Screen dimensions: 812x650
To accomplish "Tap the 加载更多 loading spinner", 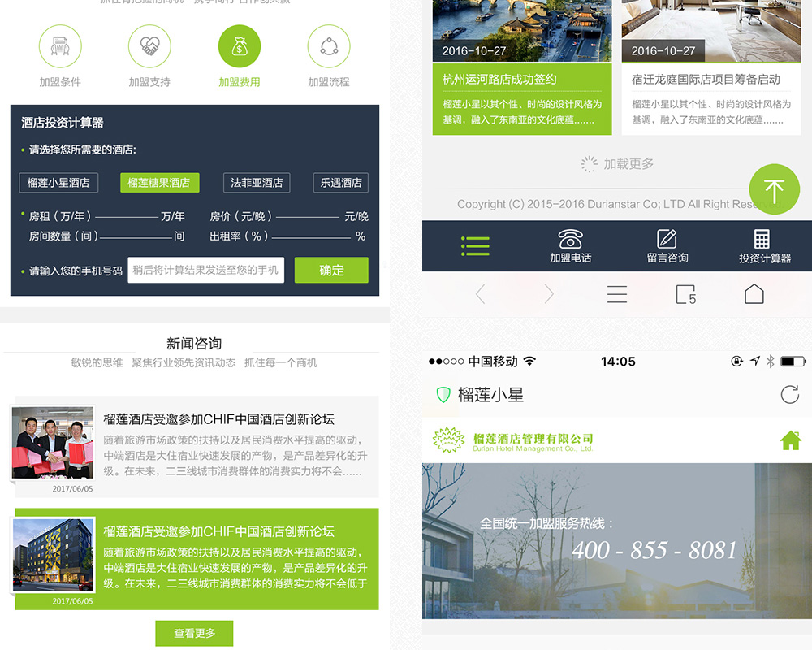I will point(589,164).
